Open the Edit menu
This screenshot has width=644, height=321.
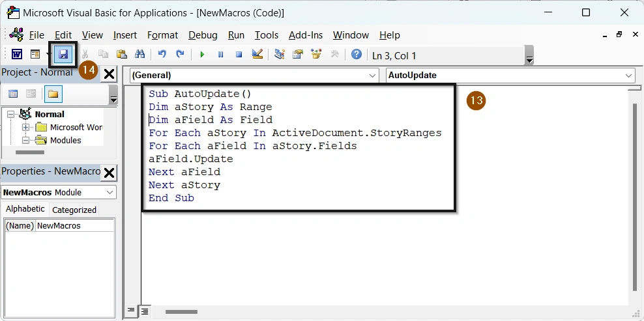point(63,35)
